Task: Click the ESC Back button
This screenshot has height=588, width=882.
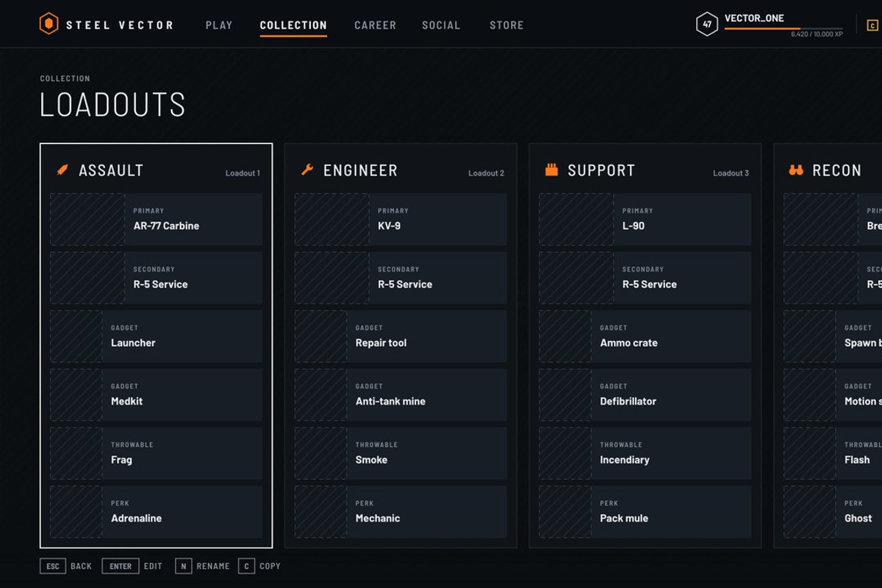Action: coord(66,566)
